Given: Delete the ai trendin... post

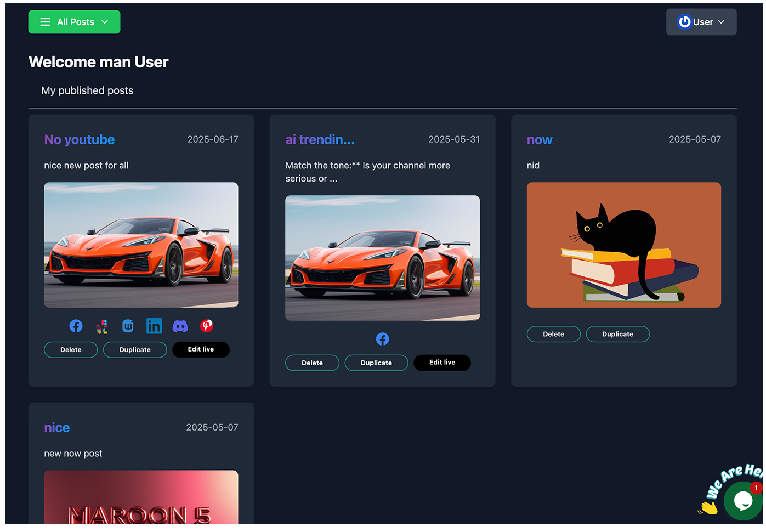Looking at the screenshot, I should [312, 363].
